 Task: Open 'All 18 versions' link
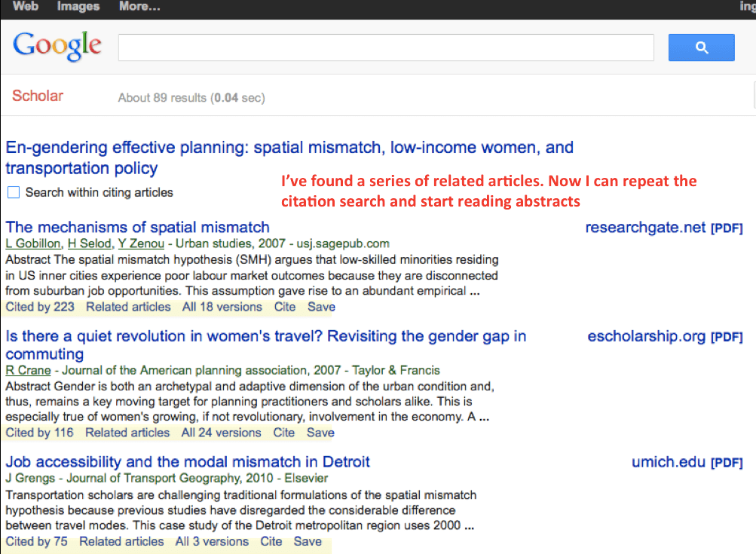point(222,307)
